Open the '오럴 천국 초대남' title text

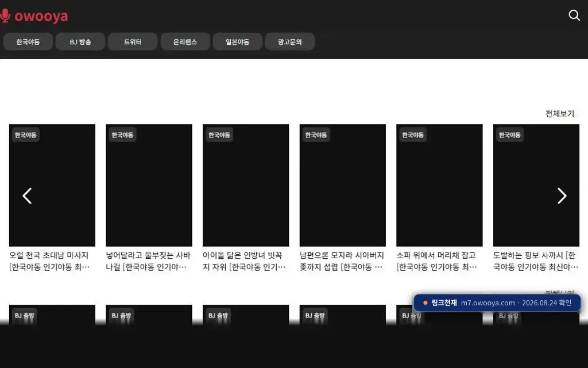(49, 261)
